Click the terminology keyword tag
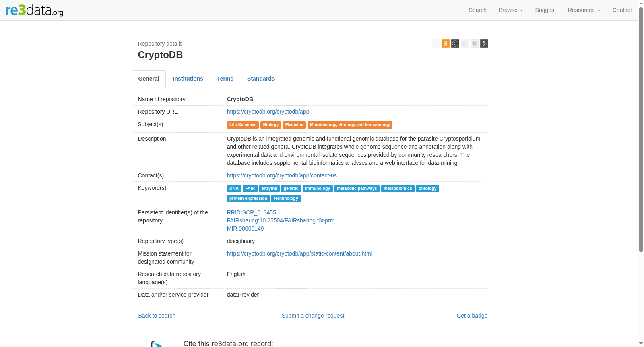Screen dimensions: 644x347 point(286,199)
